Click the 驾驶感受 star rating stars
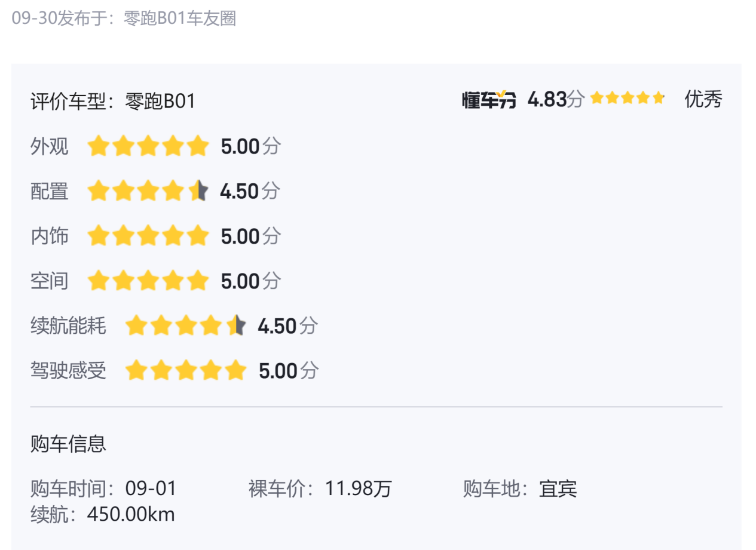 (x=185, y=371)
